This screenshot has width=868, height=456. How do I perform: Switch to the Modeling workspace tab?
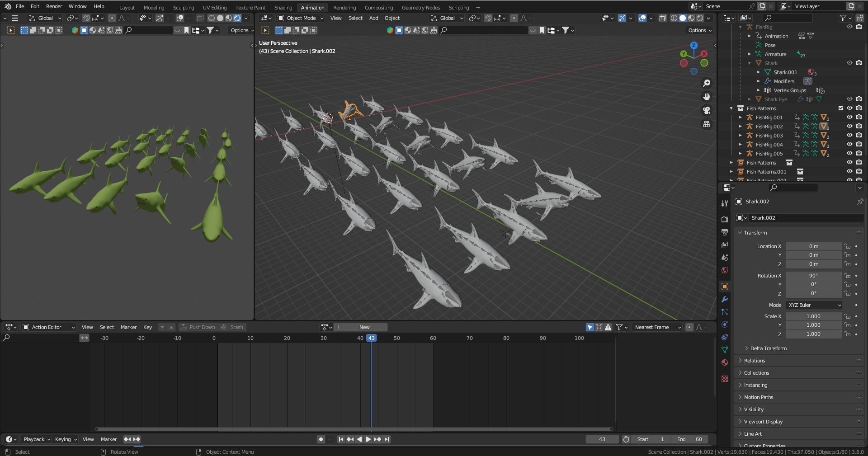click(x=154, y=8)
